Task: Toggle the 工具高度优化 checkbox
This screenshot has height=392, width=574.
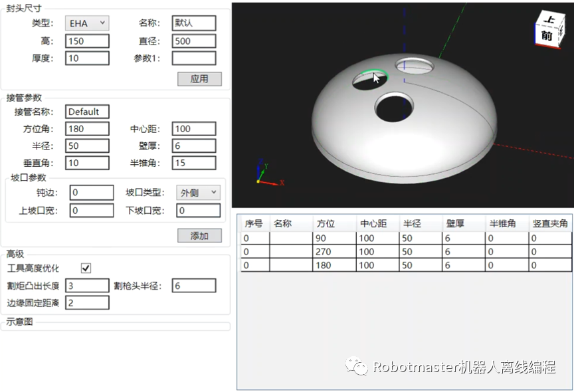Action: click(x=86, y=268)
